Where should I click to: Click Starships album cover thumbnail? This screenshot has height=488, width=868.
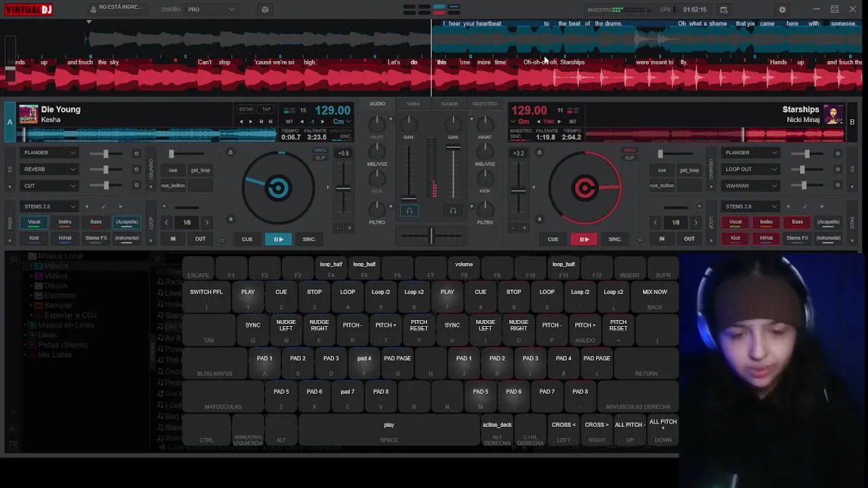pyautogui.click(x=833, y=114)
